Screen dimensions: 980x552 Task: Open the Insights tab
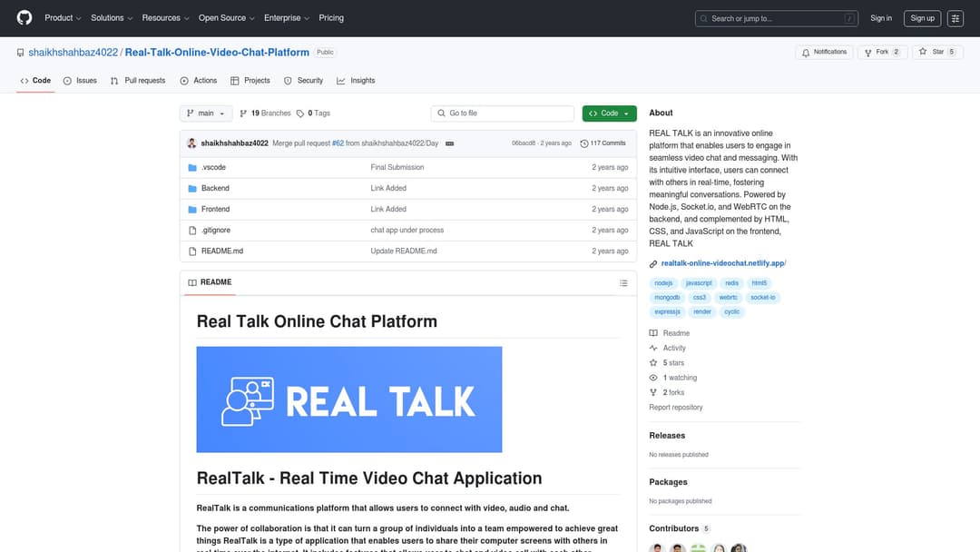(x=356, y=81)
